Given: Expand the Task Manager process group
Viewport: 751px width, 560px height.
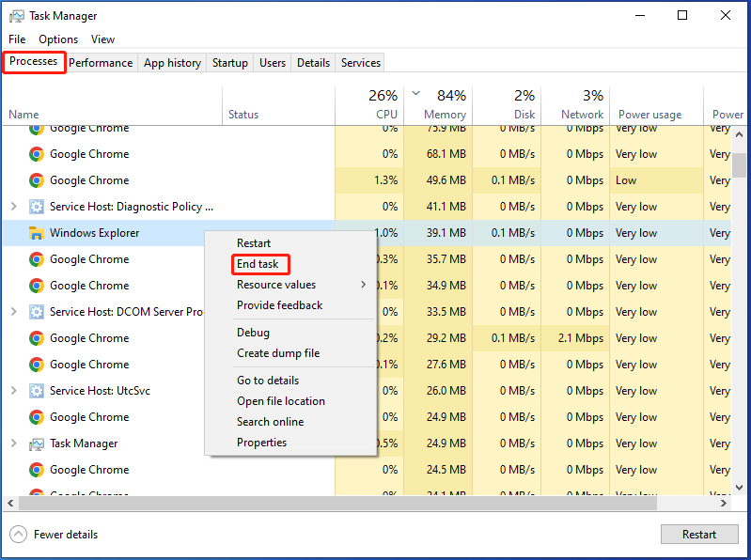Looking at the screenshot, I should [x=14, y=443].
